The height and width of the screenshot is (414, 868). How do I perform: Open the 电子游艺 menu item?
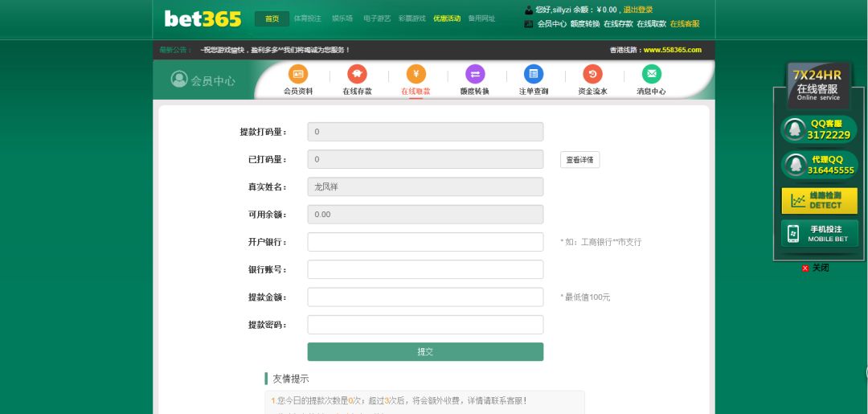tap(377, 18)
